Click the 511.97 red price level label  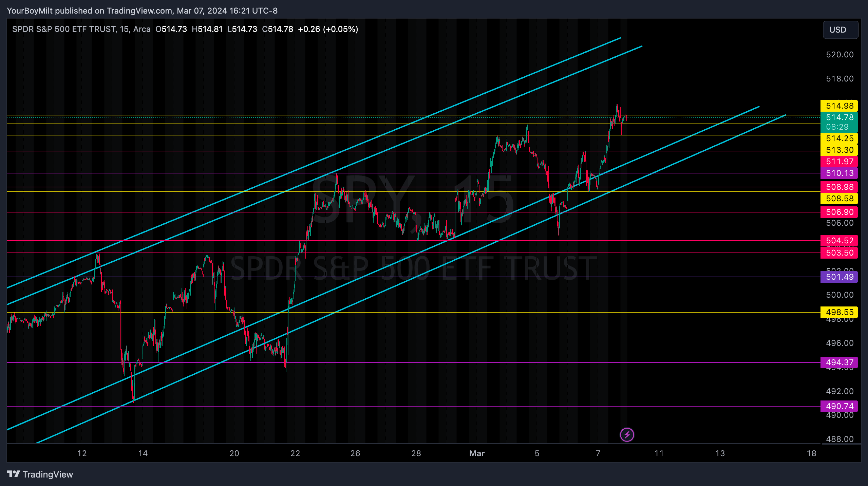pyautogui.click(x=839, y=162)
